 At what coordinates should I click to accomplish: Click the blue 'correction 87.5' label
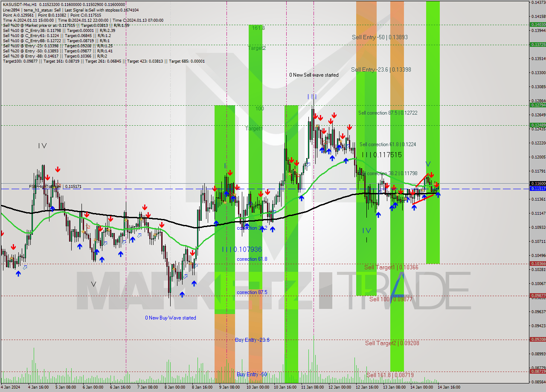click(252, 292)
